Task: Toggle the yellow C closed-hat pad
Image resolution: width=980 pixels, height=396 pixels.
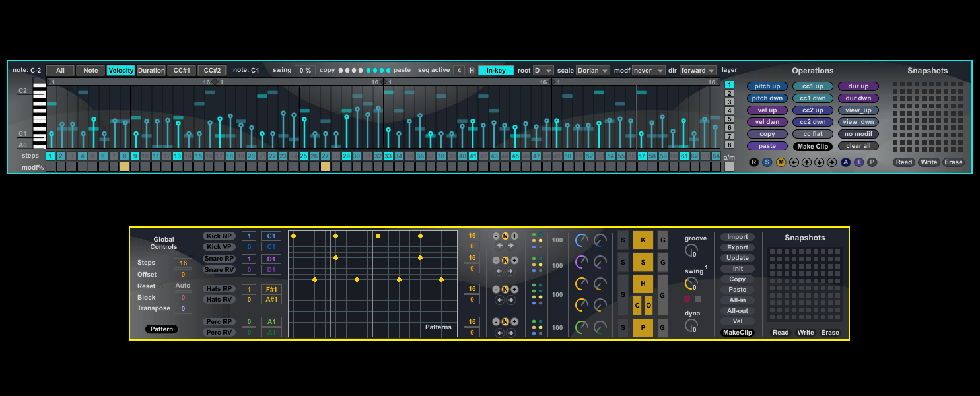Action: coord(637,306)
